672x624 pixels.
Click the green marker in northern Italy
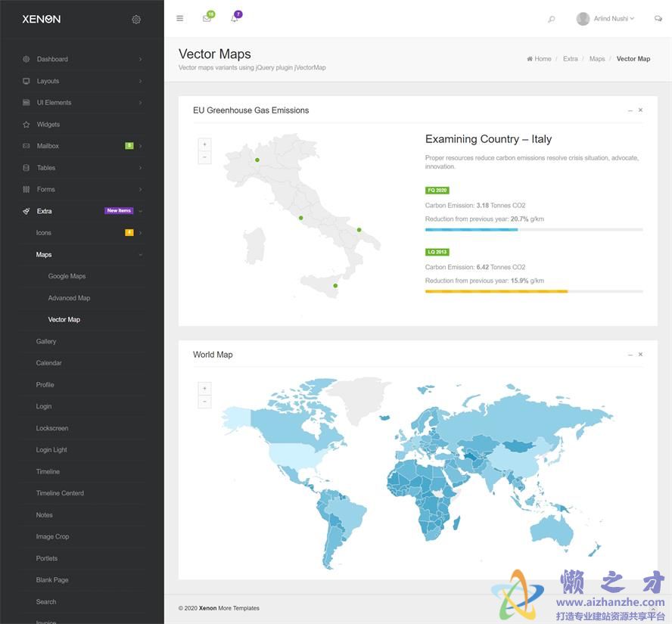[x=257, y=160]
